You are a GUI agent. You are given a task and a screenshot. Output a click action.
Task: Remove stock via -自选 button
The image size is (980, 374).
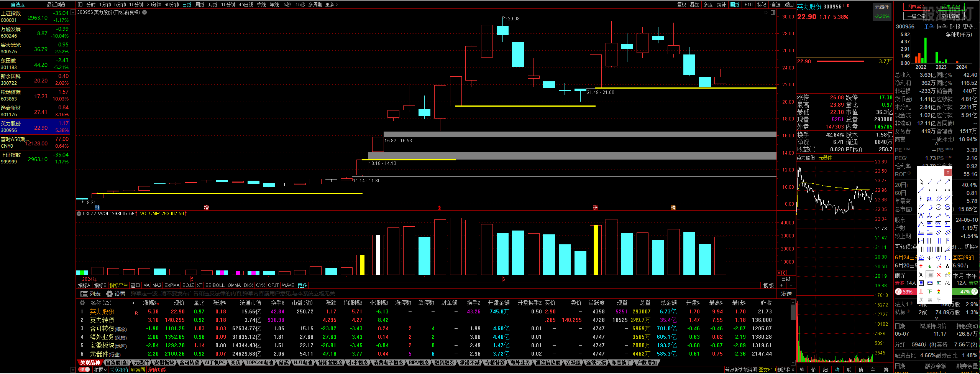tap(775, 5)
